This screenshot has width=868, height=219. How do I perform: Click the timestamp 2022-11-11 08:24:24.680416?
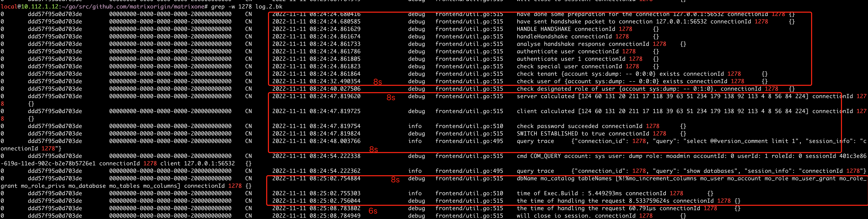click(x=317, y=14)
